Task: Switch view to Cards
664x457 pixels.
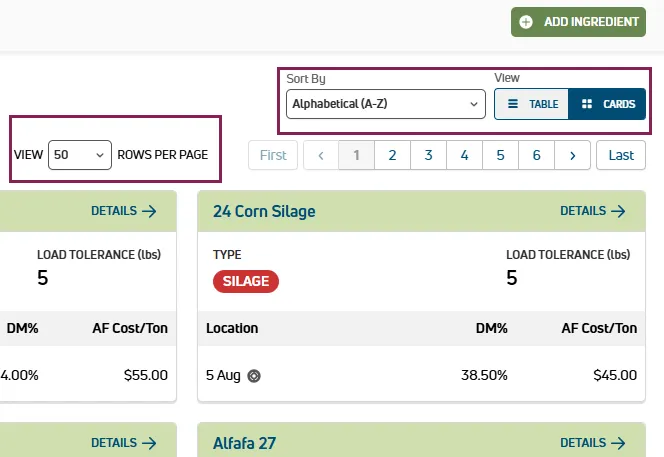Action: (x=607, y=104)
